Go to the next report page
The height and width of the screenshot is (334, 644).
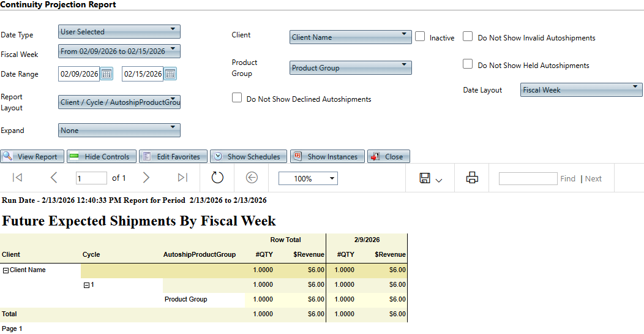(146, 178)
